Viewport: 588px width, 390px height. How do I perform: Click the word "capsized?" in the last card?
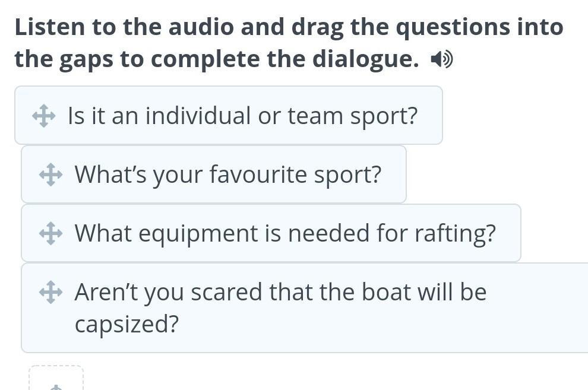127,324
